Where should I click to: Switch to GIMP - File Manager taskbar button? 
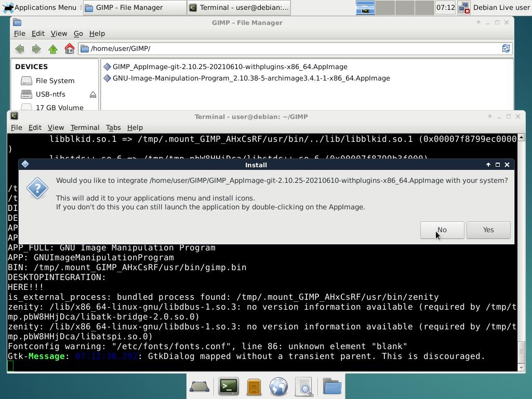(x=135, y=7)
